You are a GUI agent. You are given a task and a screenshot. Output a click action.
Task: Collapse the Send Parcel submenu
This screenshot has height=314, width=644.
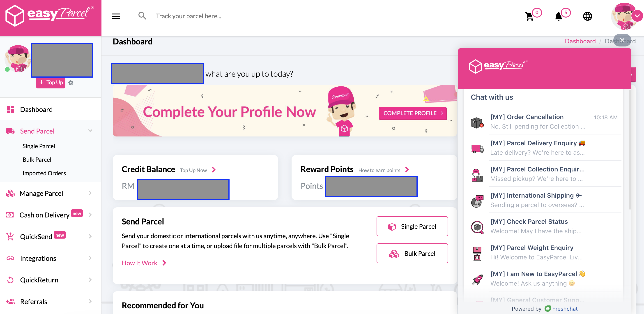90,131
